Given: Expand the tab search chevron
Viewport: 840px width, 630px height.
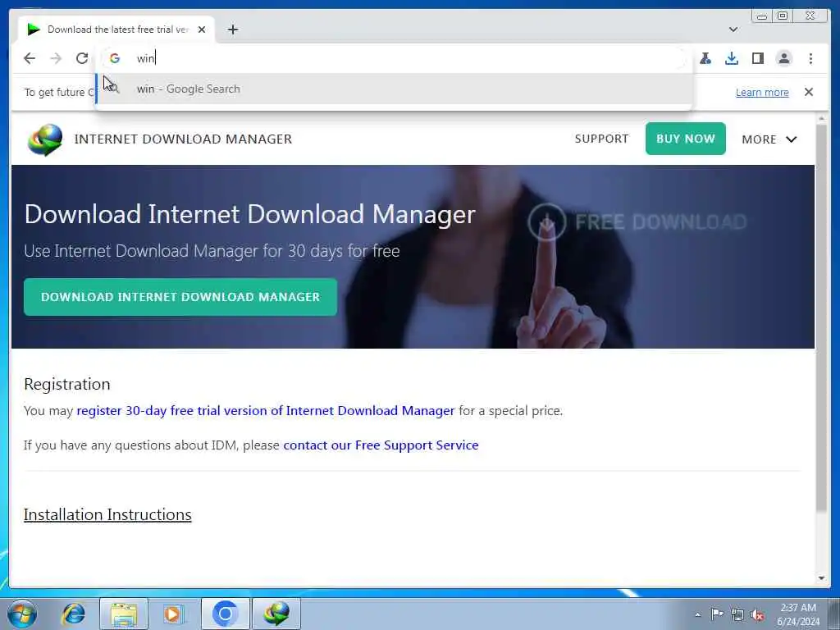Looking at the screenshot, I should click(733, 30).
